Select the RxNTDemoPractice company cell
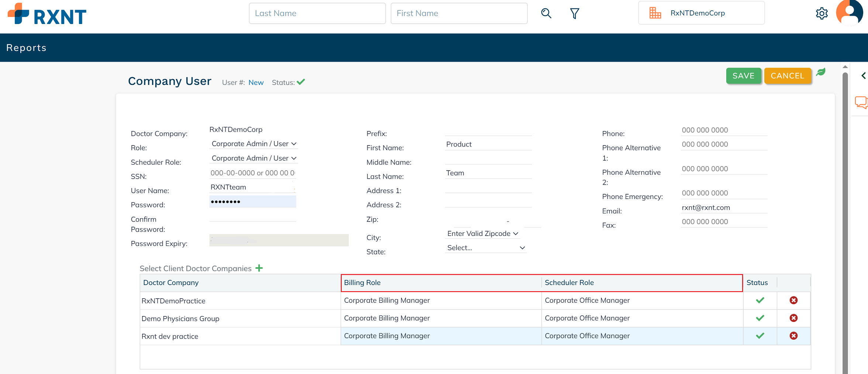Screen dimensions: 868x374 [x=240, y=301]
